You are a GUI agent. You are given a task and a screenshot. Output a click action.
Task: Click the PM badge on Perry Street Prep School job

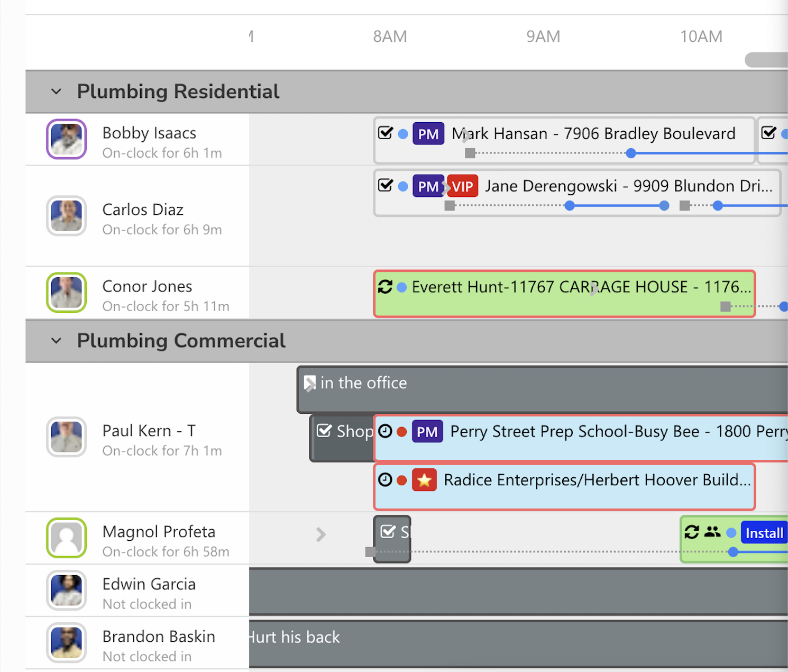click(427, 431)
